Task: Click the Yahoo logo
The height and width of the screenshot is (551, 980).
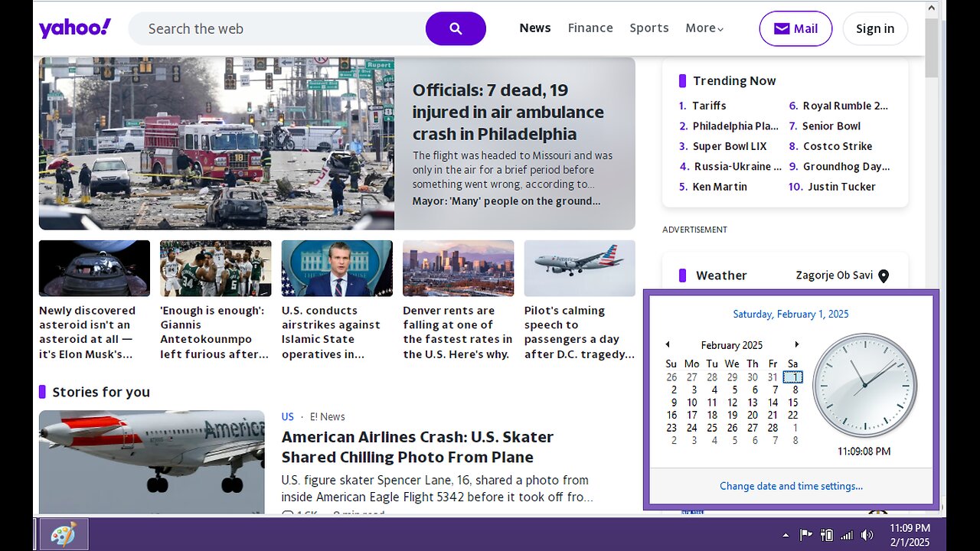Action: [75, 28]
